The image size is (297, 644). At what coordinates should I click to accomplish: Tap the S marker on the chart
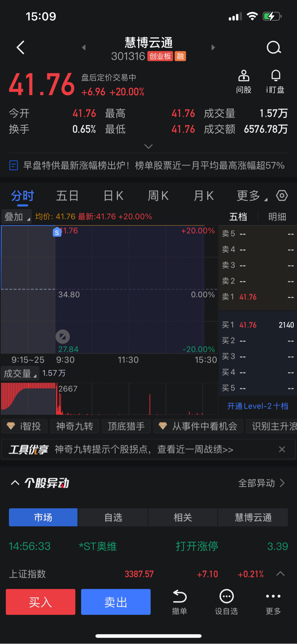(x=57, y=232)
